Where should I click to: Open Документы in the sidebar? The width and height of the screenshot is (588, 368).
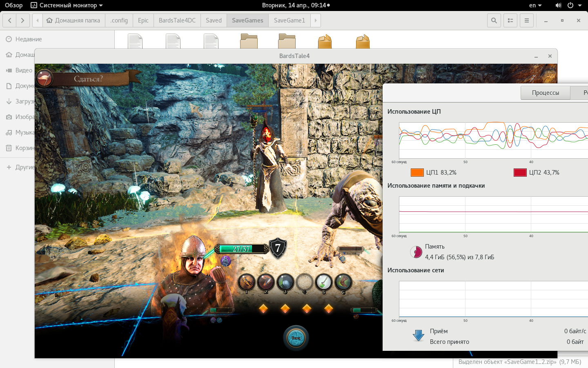point(20,86)
